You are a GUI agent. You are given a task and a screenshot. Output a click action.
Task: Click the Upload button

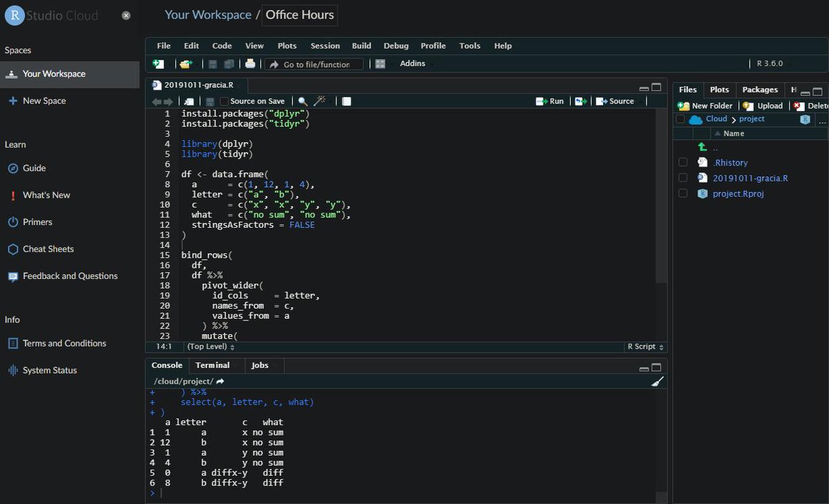click(x=763, y=106)
